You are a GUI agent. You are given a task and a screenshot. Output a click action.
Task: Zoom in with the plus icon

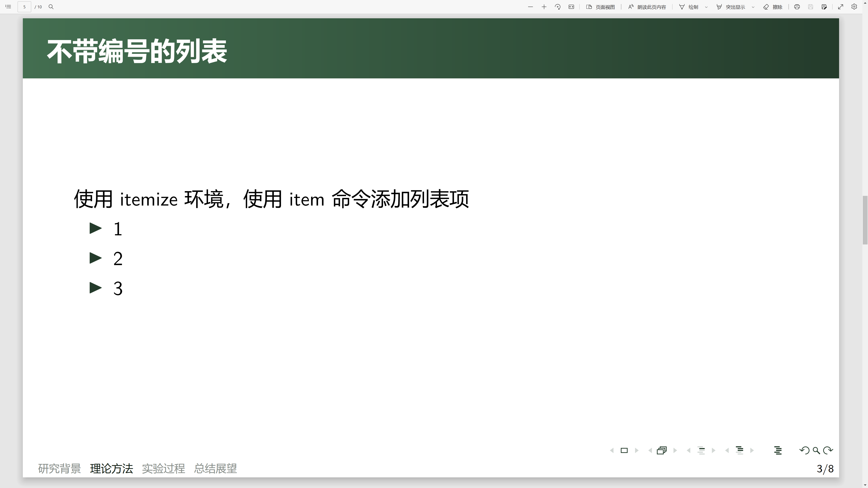coord(544,7)
